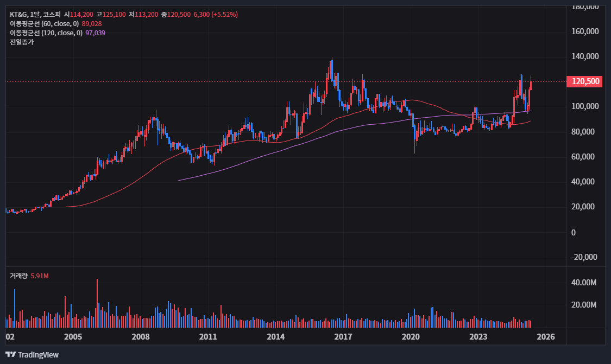
Task: Click the 100,000 price axis label
Action: pyautogui.click(x=585, y=106)
